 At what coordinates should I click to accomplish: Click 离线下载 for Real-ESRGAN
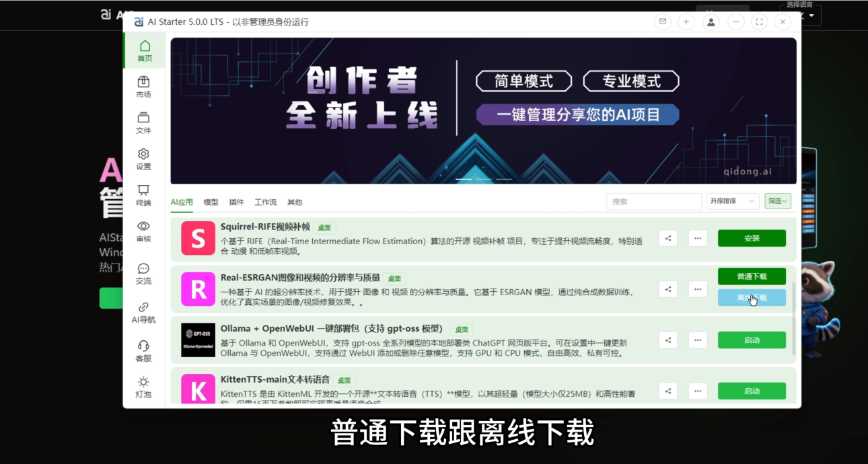[752, 298]
